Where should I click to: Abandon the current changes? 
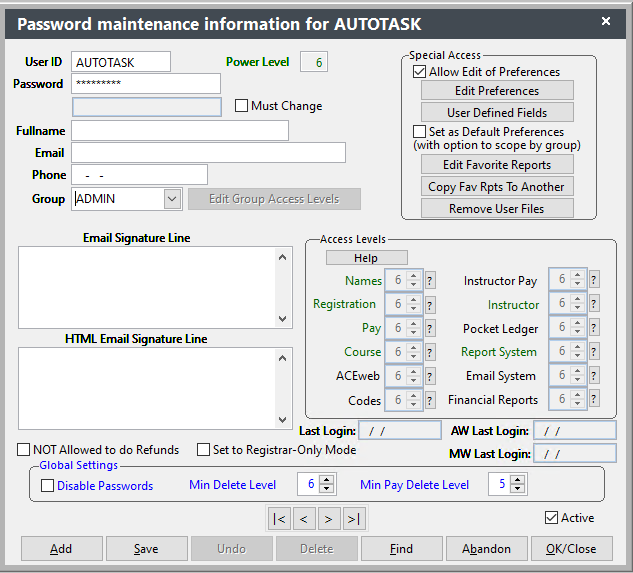tap(486, 548)
